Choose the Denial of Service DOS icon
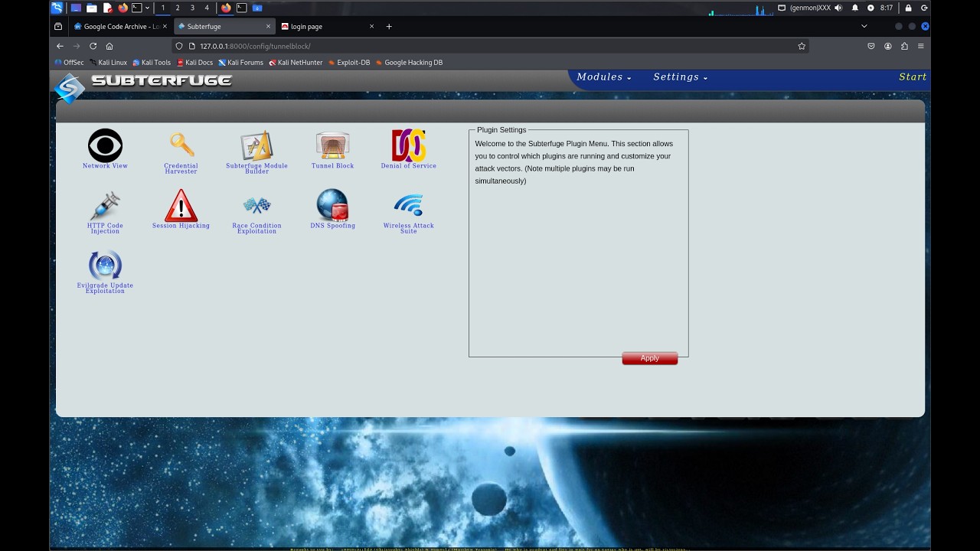 tap(409, 145)
